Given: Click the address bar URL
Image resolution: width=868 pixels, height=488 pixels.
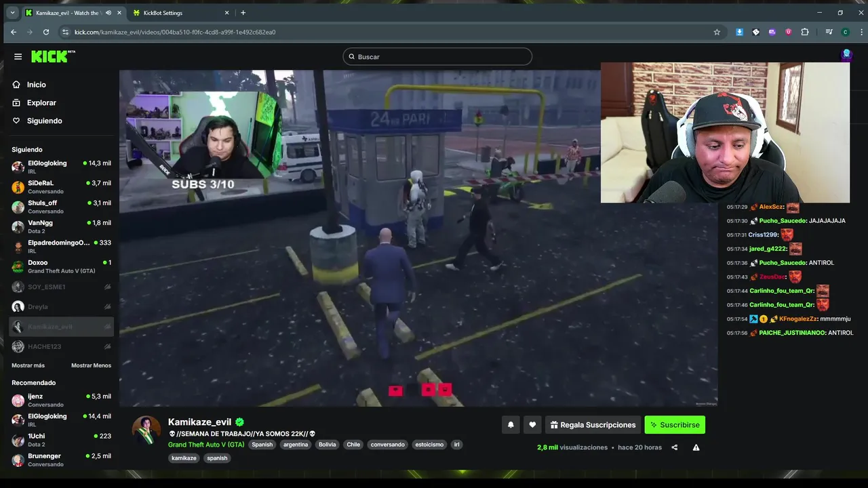Looking at the screenshot, I should point(175,32).
